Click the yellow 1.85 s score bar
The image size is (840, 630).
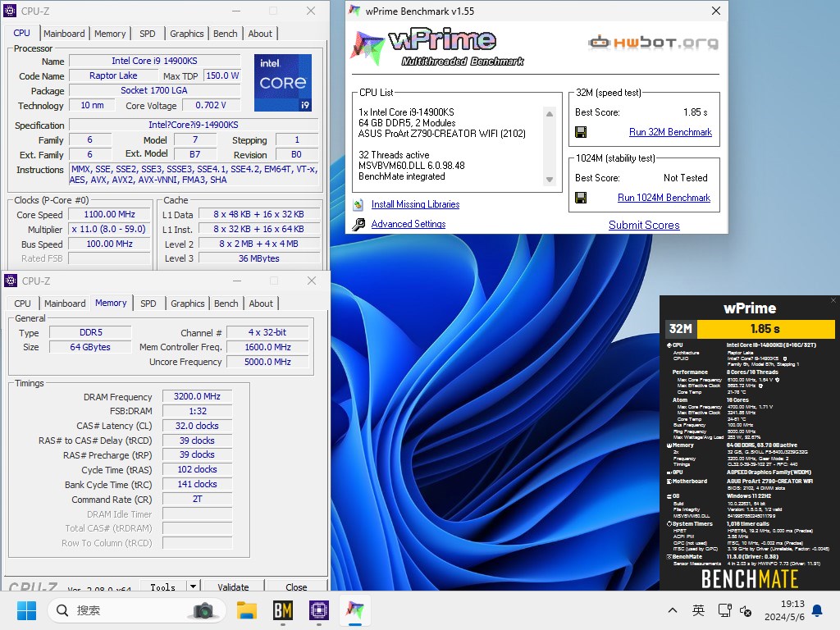pyautogui.click(x=765, y=329)
